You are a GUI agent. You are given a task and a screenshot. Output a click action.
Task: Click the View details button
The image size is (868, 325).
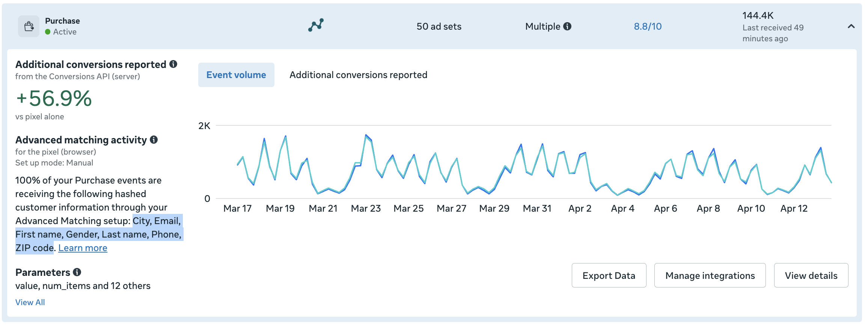(x=811, y=275)
